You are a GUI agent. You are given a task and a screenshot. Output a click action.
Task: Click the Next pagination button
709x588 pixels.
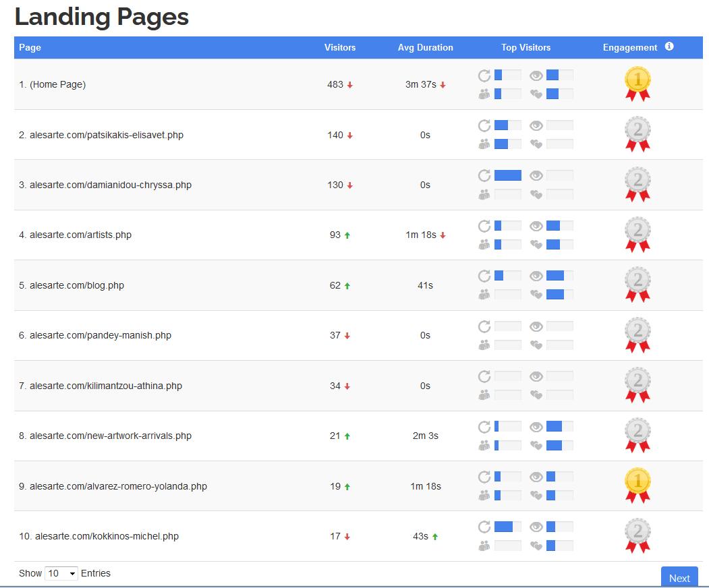pos(679,577)
